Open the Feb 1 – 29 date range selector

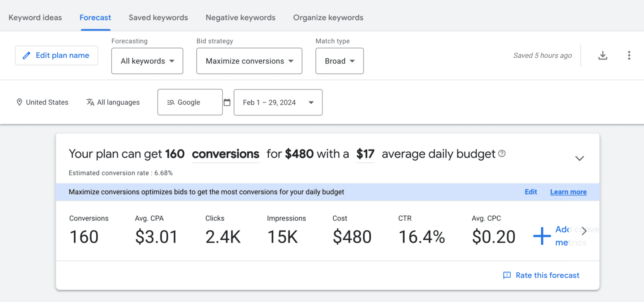point(278,102)
